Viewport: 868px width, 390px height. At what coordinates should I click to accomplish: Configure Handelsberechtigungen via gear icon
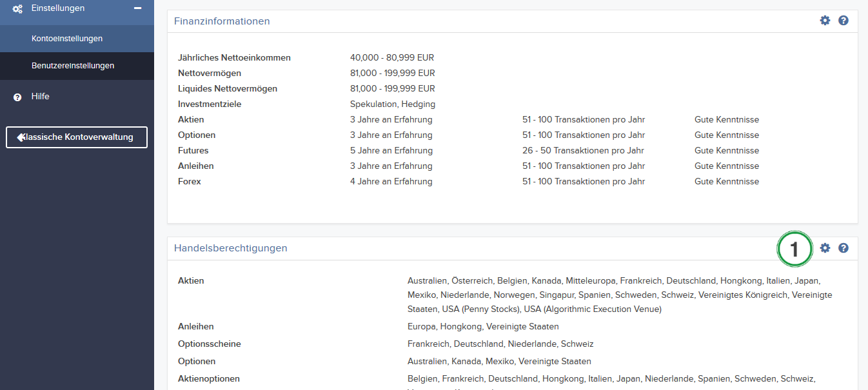[x=825, y=248]
